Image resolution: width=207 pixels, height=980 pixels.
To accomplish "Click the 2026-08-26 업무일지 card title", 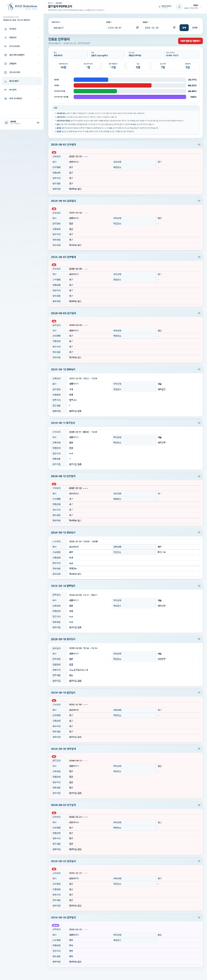I will tap(64, 917).
